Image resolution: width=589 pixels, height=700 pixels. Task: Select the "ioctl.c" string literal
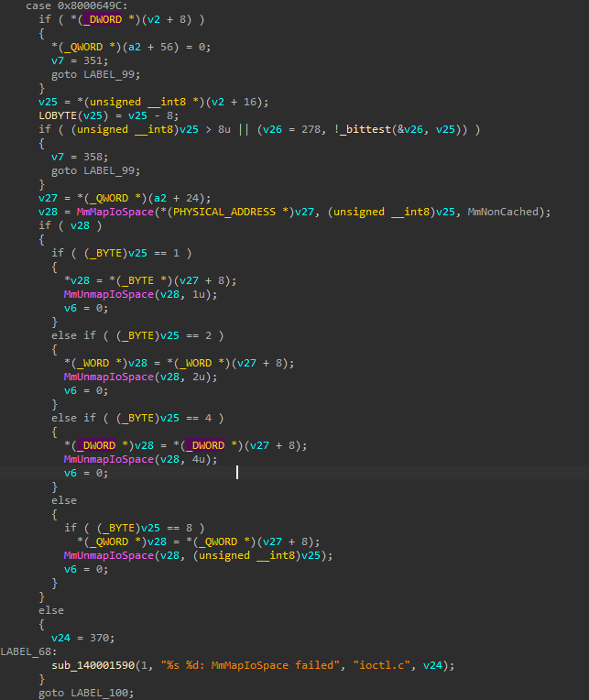coord(381,665)
